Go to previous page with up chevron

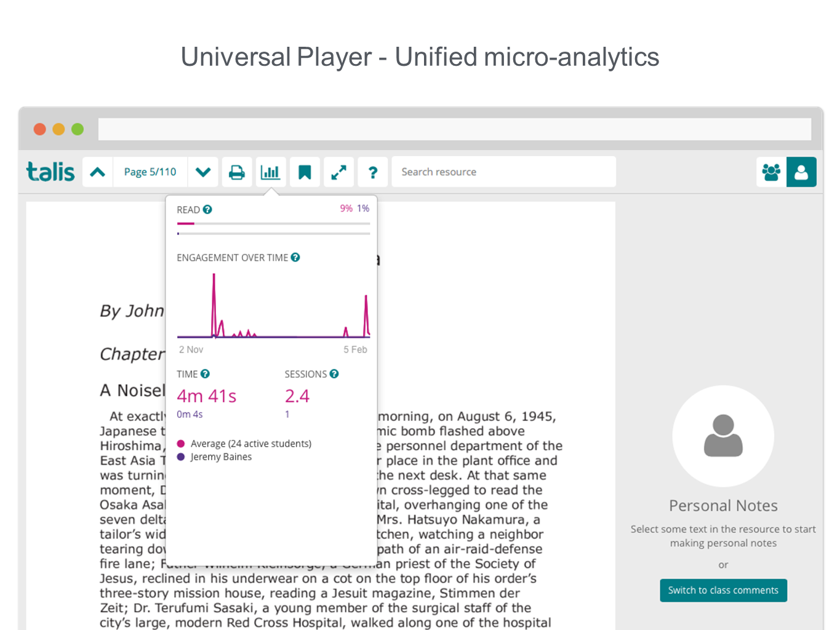98,172
